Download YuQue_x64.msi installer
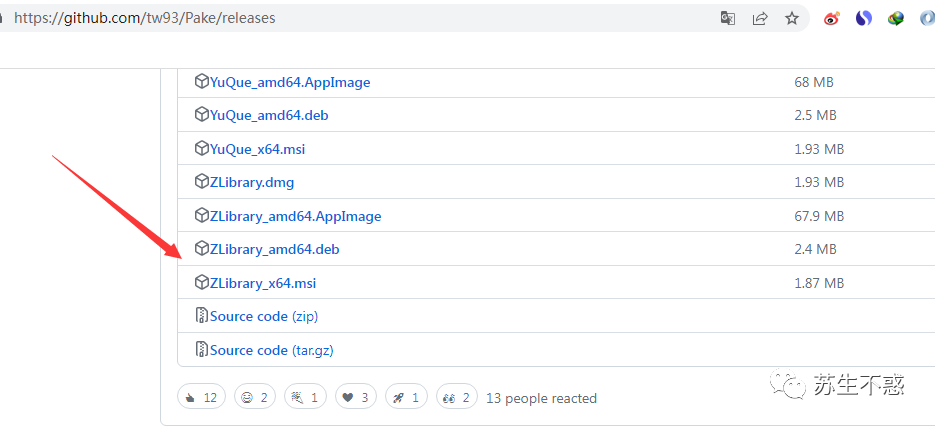935x426 pixels. (x=257, y=149)
